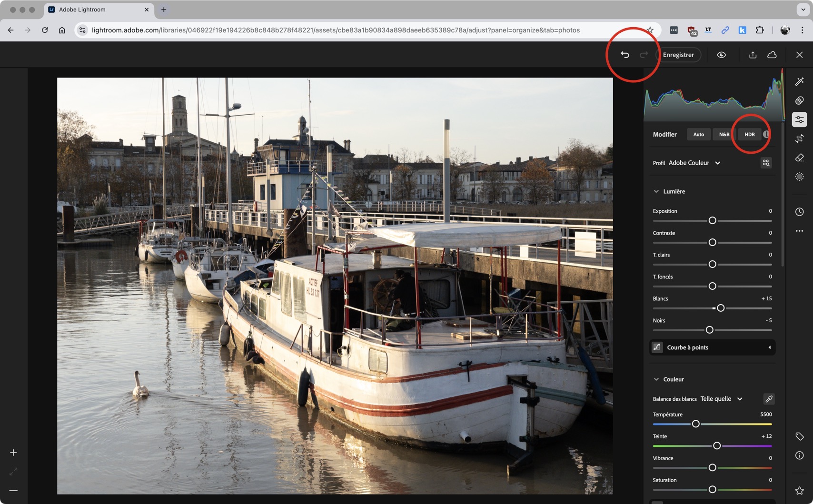Viewport: 813px width, 504px height.
Task: Select the healing eraser tool
Action: [x=799, y=158]
